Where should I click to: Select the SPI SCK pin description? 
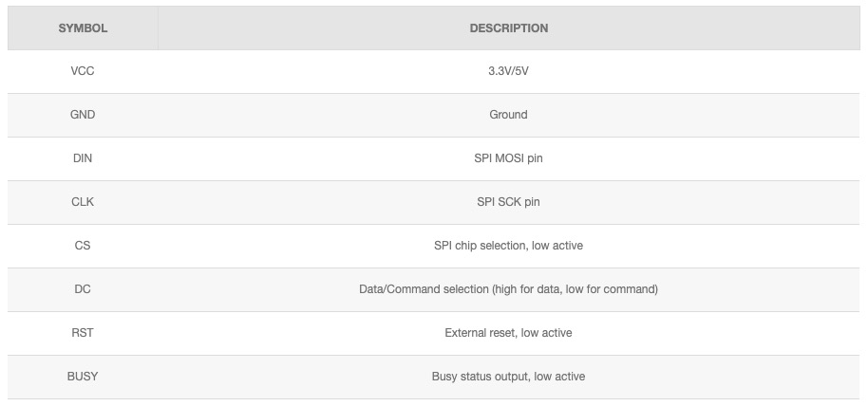(508, 202)
